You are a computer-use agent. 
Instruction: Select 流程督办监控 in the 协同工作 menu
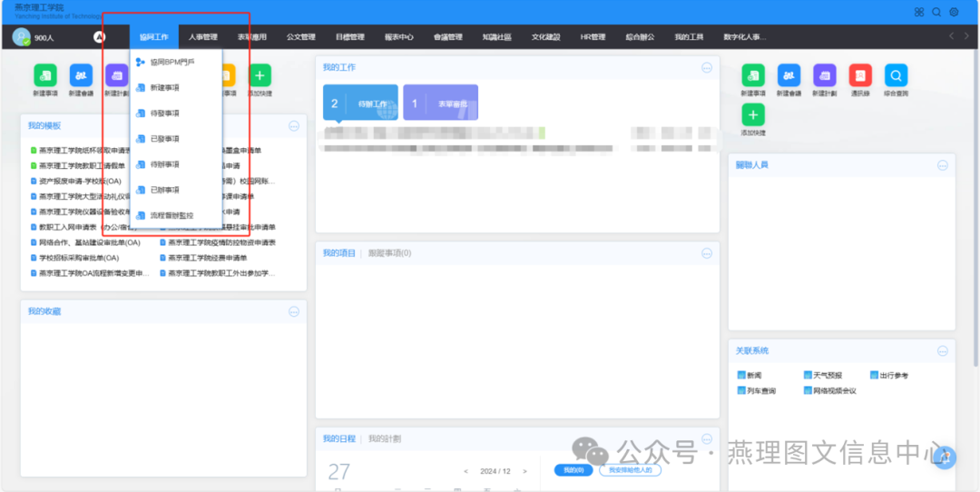pos(171,215)
